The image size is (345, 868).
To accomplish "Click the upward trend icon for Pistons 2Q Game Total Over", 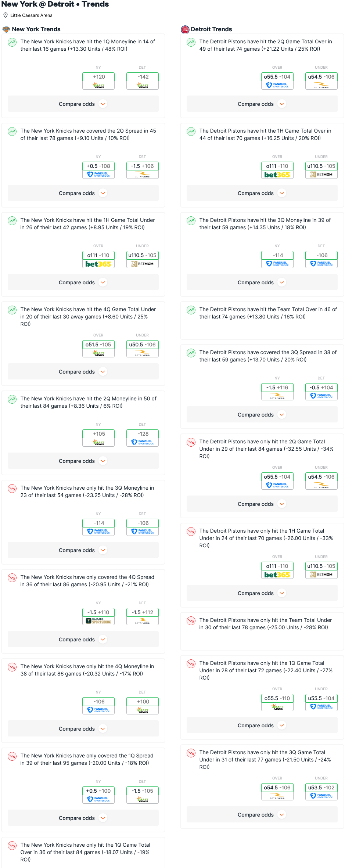I will coord(191,42).
